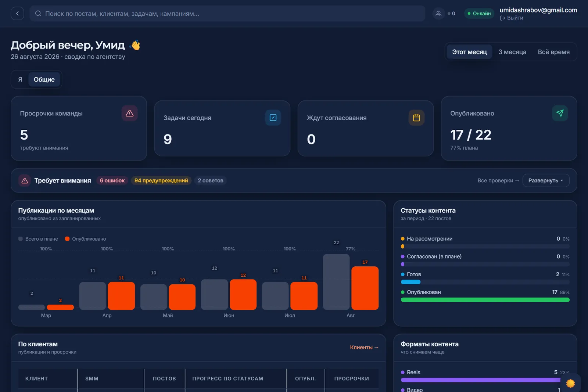Click the 6 ошибок badge
Image resolution: width=588 pixels, height=392 pixels.
pyautogui.click(x=112, y=180)
